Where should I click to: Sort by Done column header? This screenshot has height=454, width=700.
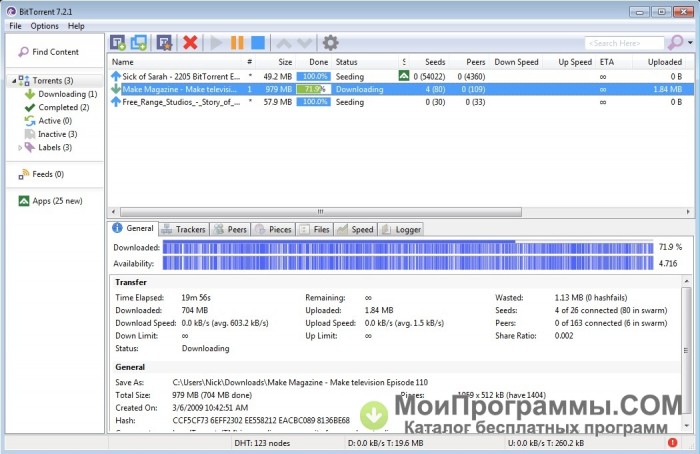tap(318, 62)
